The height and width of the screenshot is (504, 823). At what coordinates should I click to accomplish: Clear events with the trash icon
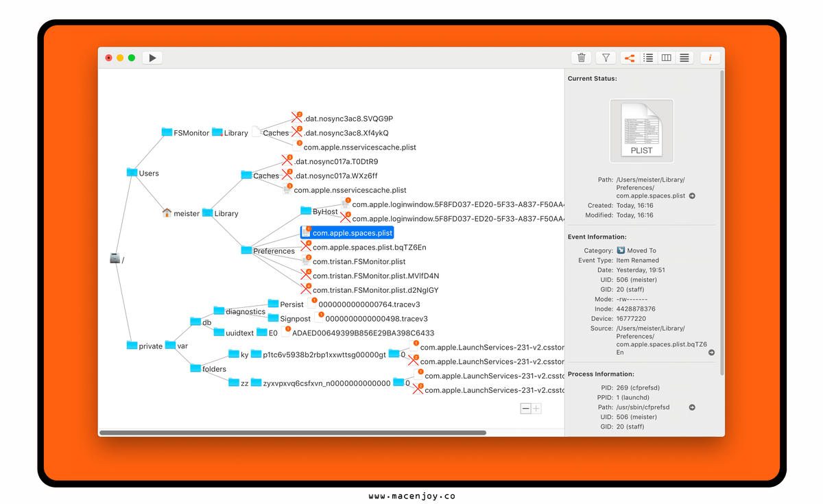click(582, 58)
